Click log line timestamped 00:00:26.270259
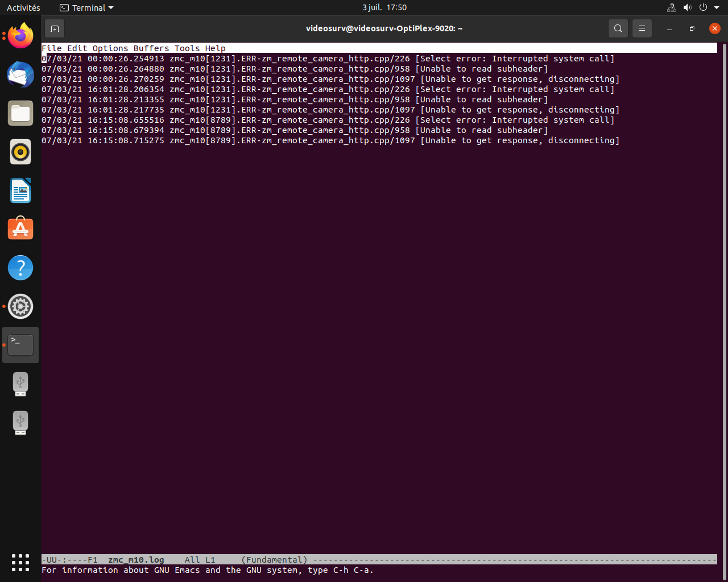Screen dimensions: 728x582 tap(330, 79)
